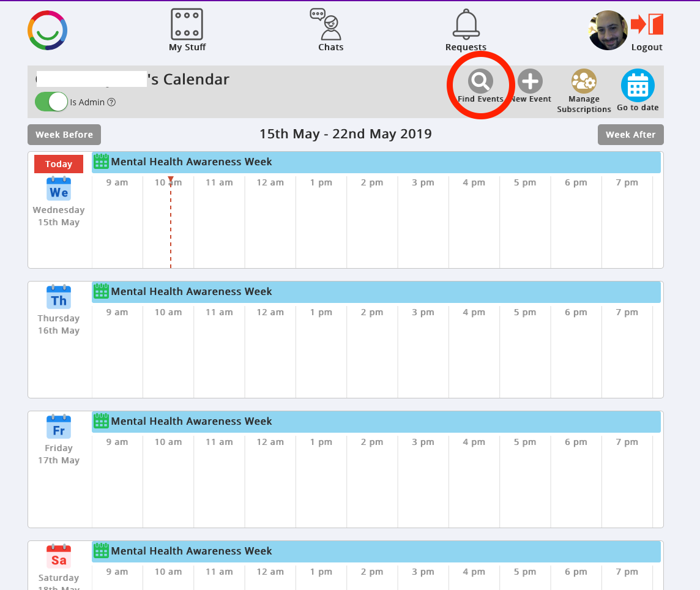Open the Requests bell icon
700x590 pixels.
pos(466,24)
